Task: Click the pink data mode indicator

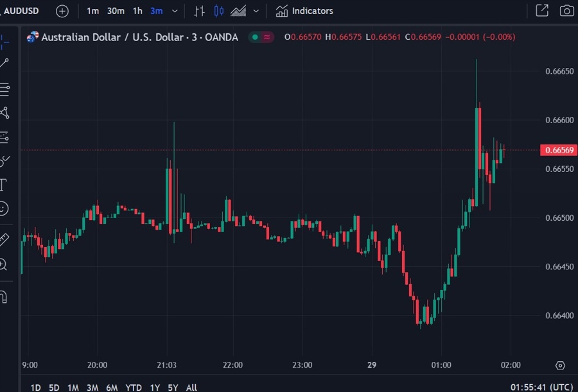Action: [x=267, y=37]
